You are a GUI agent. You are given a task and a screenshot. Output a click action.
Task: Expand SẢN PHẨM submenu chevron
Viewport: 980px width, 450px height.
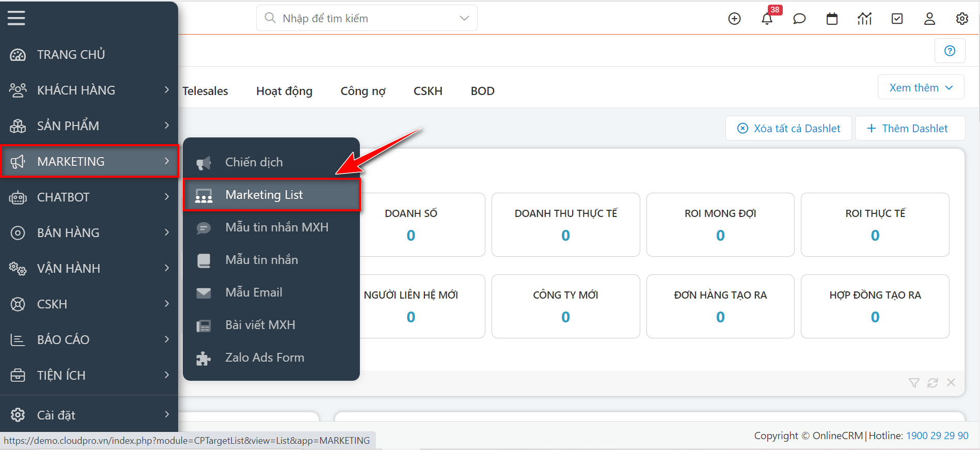(167, 126)
